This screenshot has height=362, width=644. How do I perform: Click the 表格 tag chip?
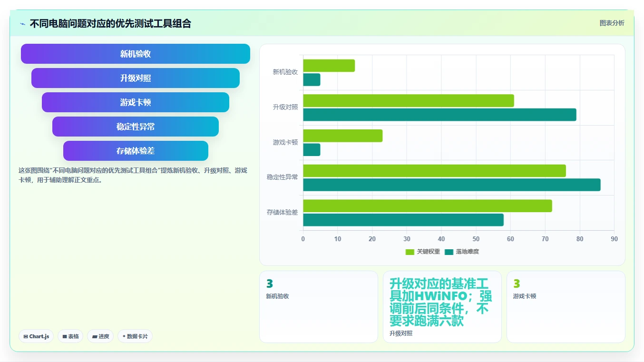[x=70, y=336]
